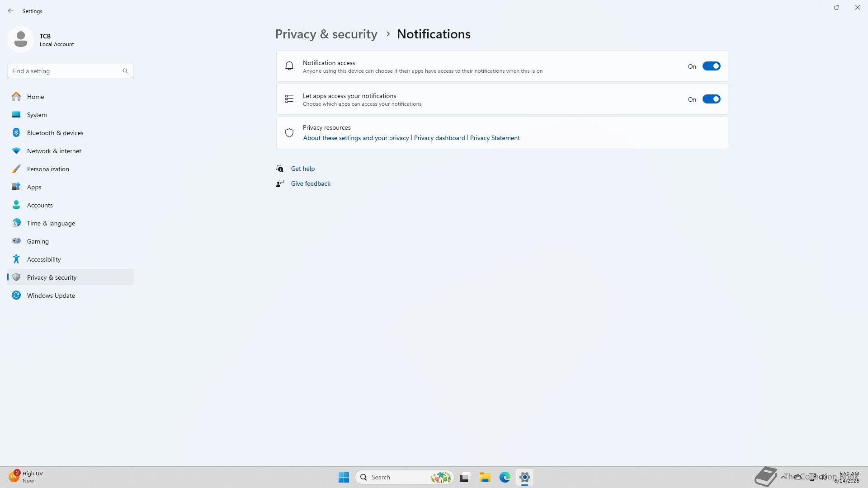Click the Get help link
Viewport: 868px width, 488px height.
coord(302,169)
